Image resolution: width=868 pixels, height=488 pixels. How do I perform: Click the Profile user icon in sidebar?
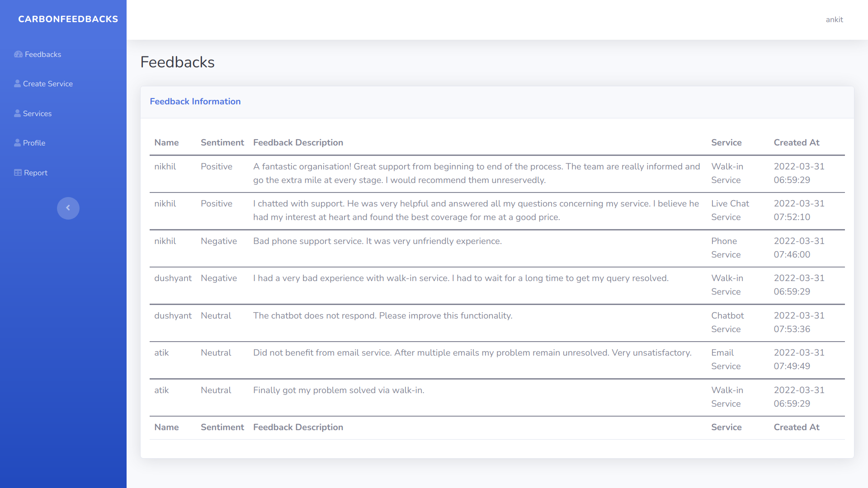17,143
